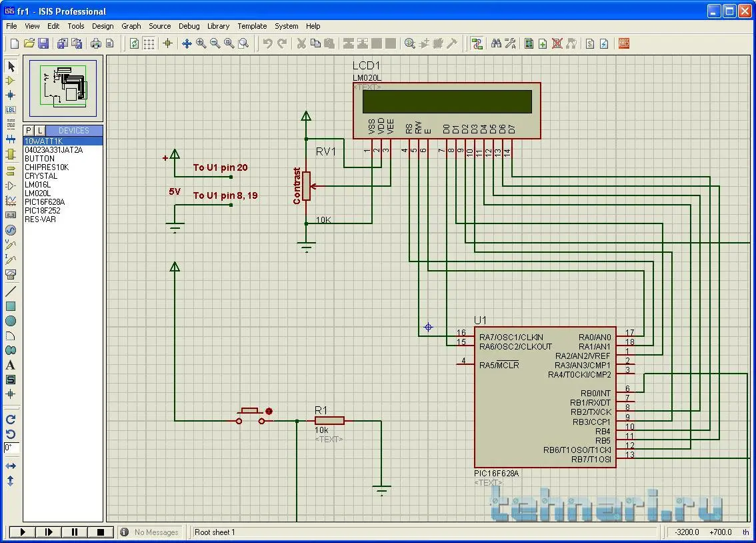The width and height of the screenshot is (756, 543).
Task: Open the Library menu
Action: pos(218,26)
